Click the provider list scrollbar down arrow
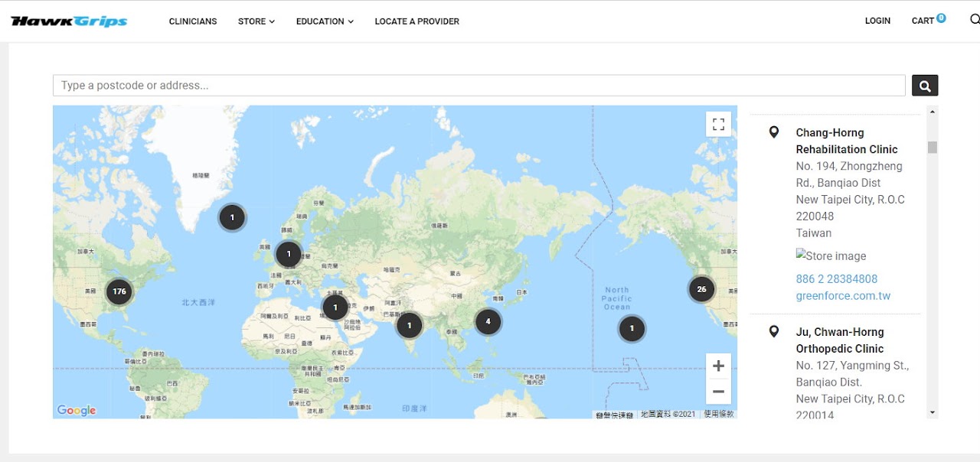This screenshot has width=980, height=462. [x=932, y=412]
